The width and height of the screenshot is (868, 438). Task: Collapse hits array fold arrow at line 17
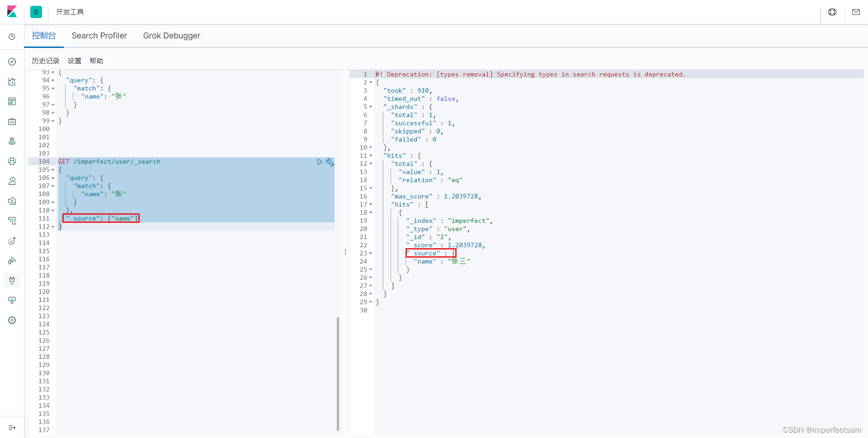pyautogui.click(x=371, y=205)
